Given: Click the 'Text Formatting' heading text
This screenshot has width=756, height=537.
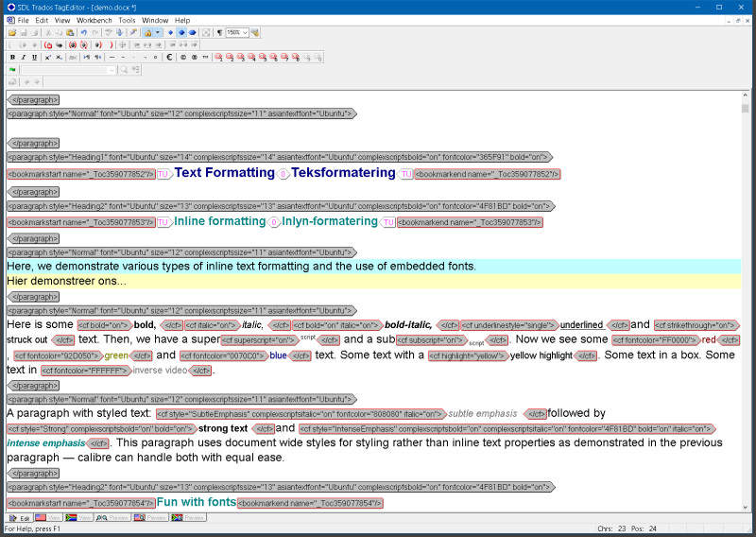Looking at the screenshot, I should (225, 173).
